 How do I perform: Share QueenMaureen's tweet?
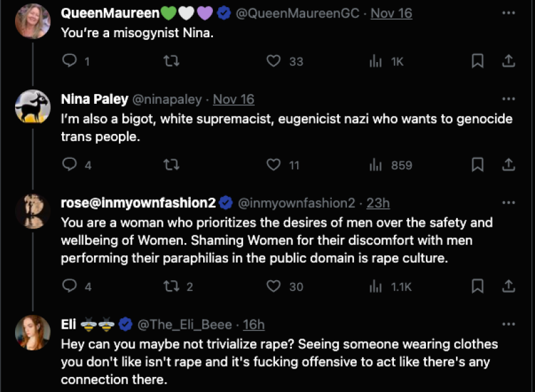[508, 61]
